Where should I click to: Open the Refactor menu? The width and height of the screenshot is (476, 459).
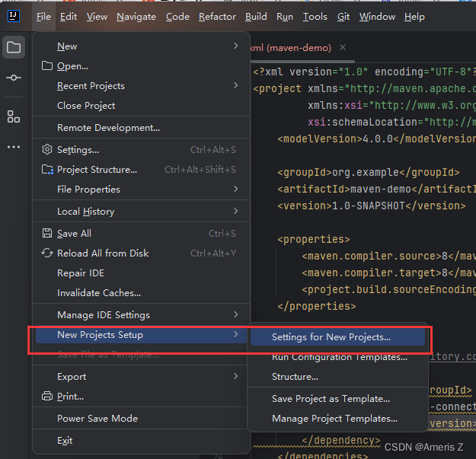[x=217, y=17]
